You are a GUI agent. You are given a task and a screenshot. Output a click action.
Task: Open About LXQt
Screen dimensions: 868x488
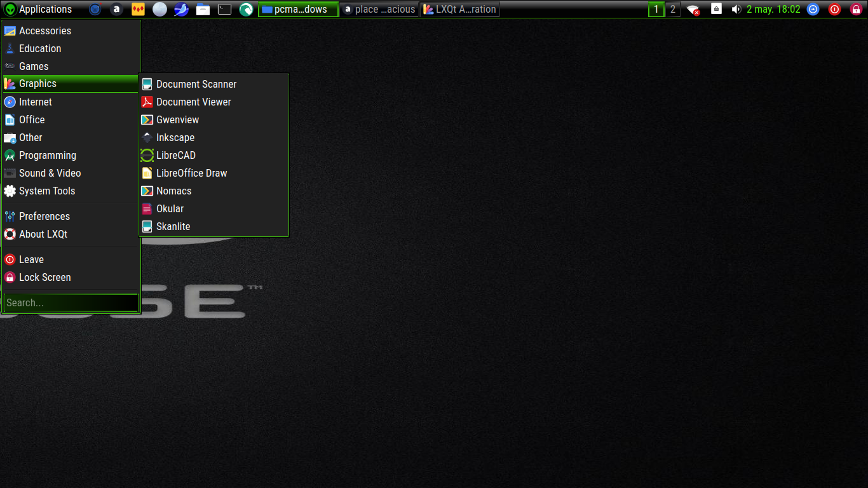pos(71,234)
